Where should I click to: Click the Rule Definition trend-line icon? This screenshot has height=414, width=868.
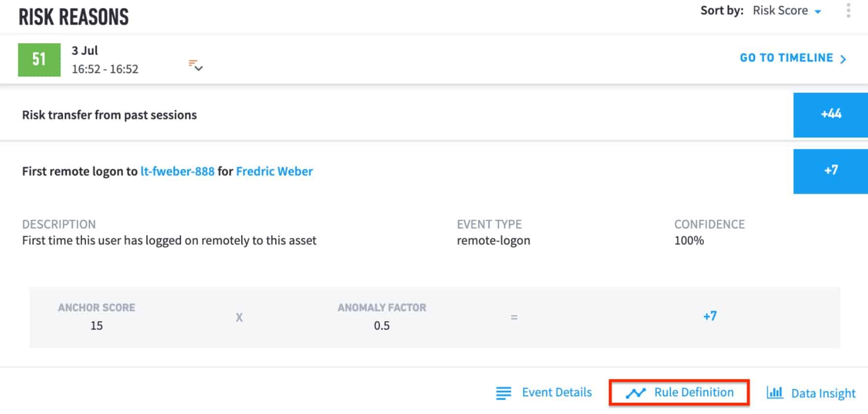pos(636,393)
